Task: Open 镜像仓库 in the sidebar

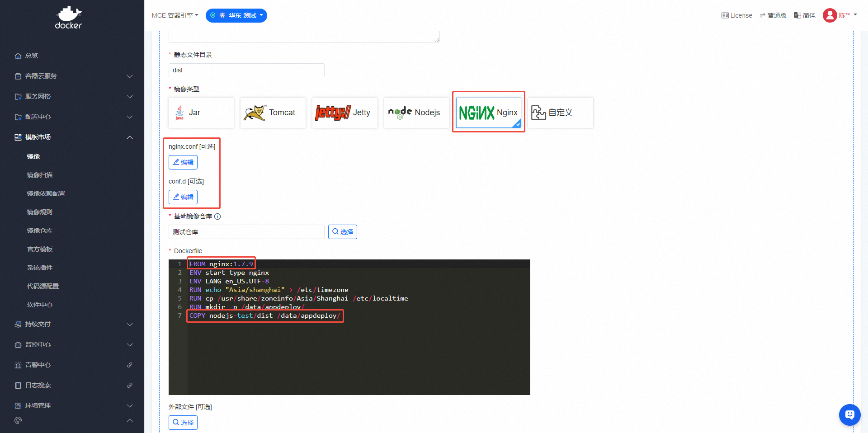Action: 40,231
